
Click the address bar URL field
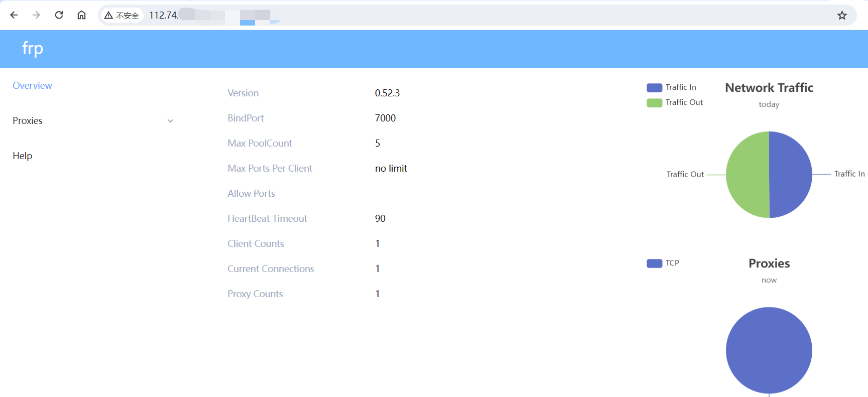pyautogui.click(x=477, y=16)
